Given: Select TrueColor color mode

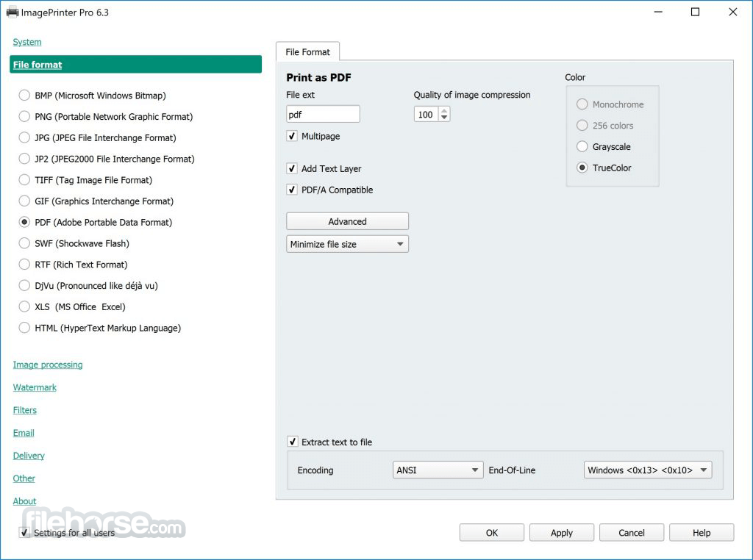Looking at the screenshot, I should click(x=582, y=168).
